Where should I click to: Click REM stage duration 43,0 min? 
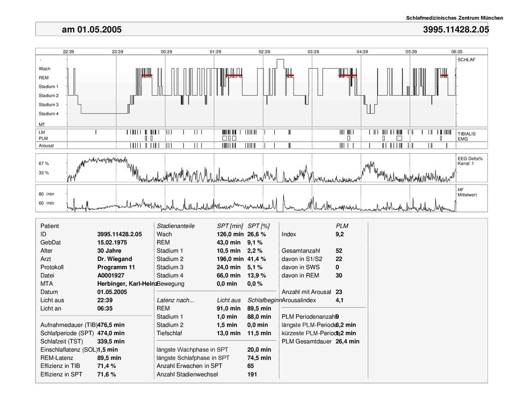click(229, 243)
